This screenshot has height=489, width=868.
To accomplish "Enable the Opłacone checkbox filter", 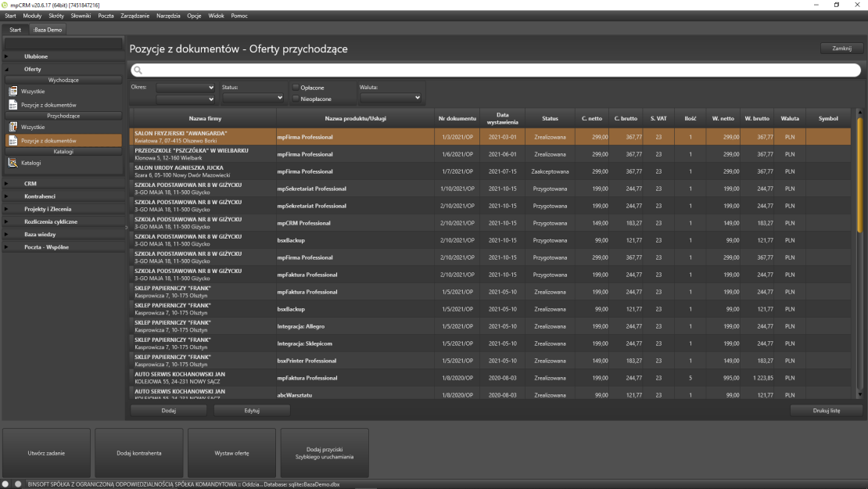I will (296, 88).
